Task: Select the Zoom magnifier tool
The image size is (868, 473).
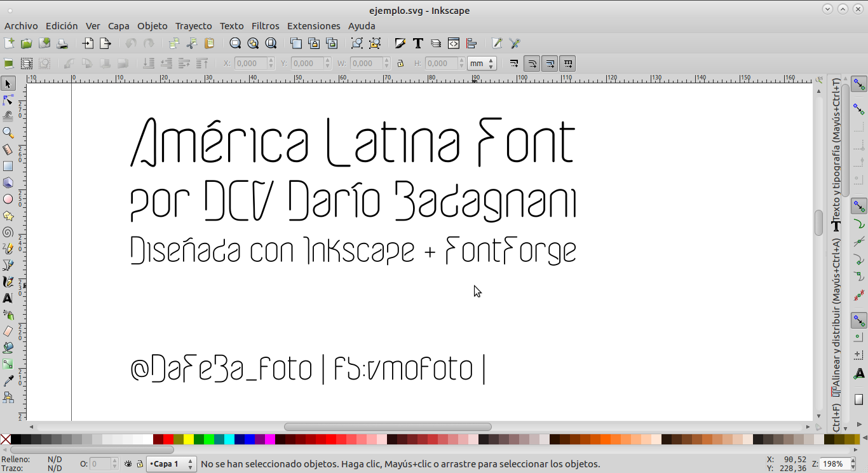Action: point(8,133)
